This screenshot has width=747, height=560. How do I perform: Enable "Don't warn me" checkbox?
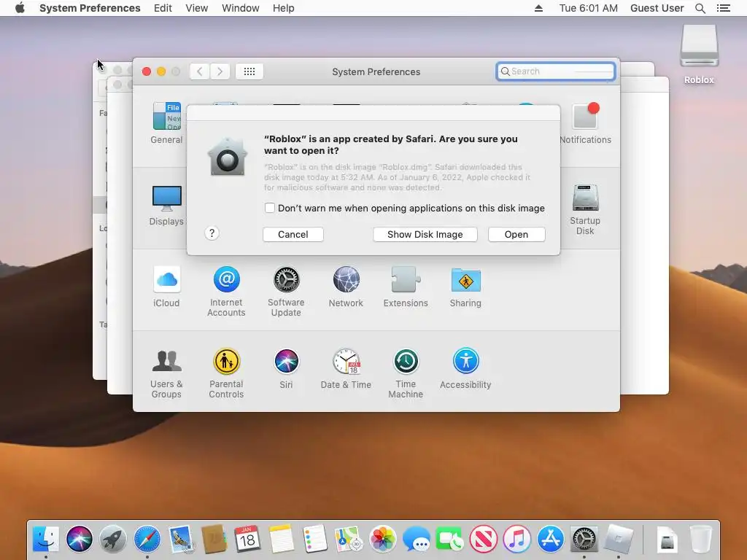point(270,208)
